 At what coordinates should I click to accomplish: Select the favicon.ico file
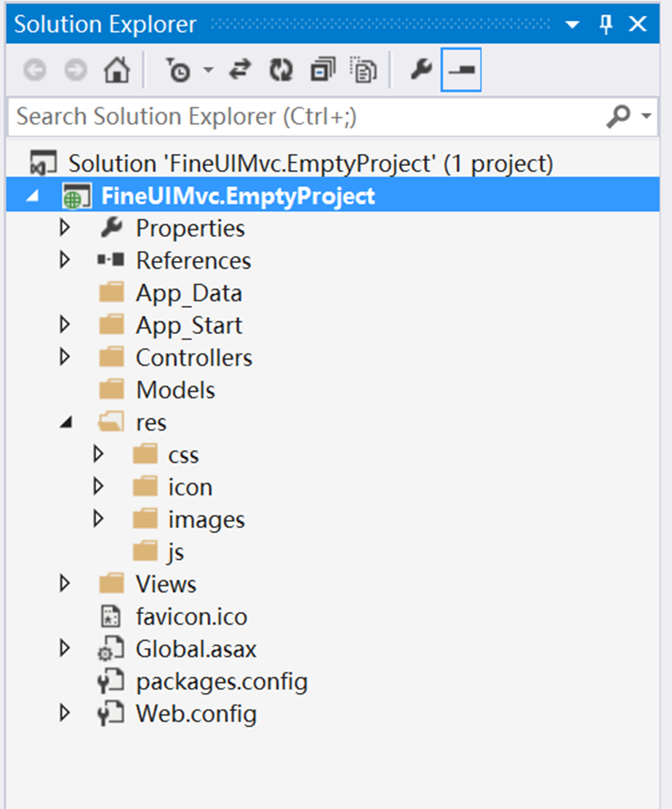tap(192, 617)
